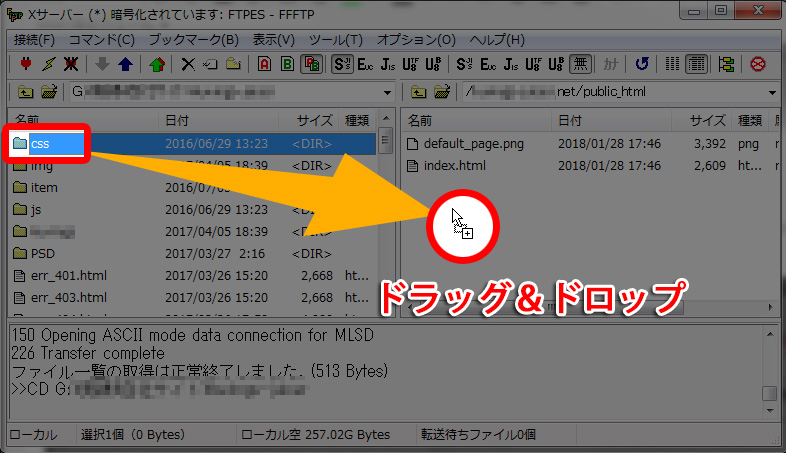
Task: Toggle Binary transfer mode (B)
Action: tap(287, 64)
